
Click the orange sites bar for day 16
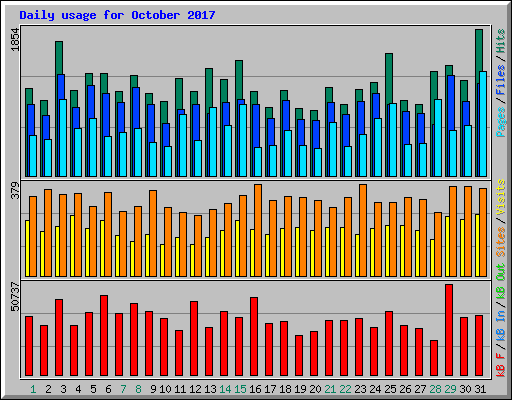258,230
